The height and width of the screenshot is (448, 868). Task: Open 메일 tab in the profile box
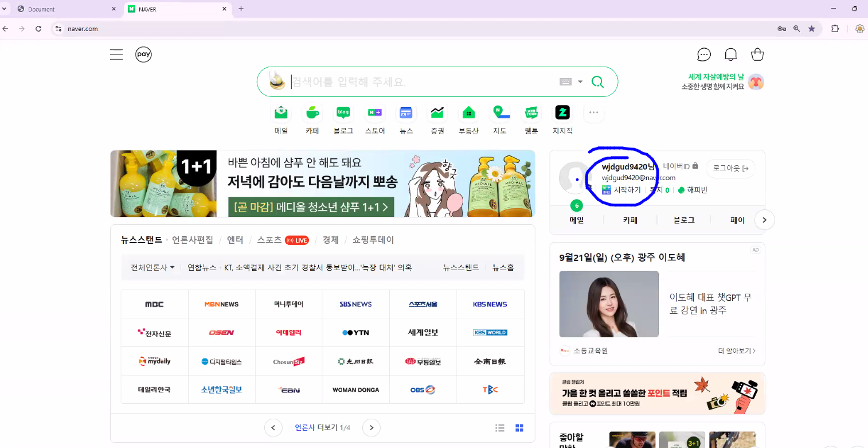(576, 220)
